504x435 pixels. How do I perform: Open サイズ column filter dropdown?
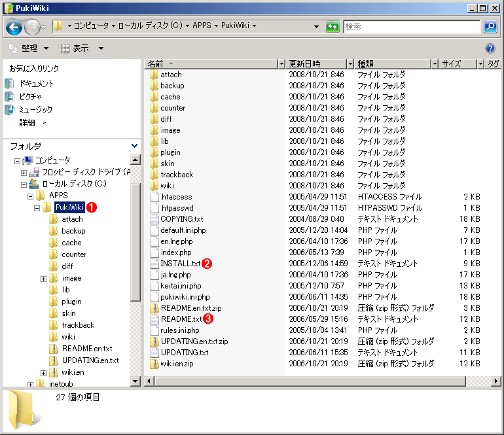(480, 63)
